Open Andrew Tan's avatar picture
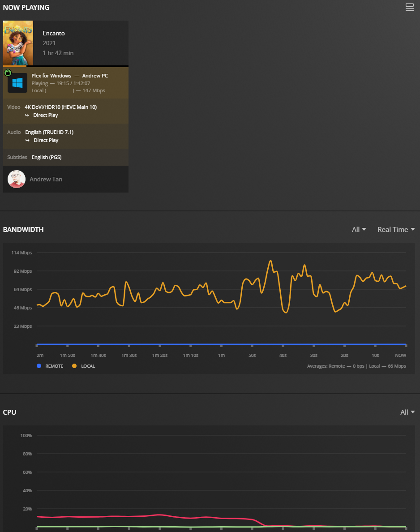 [17, 179]
